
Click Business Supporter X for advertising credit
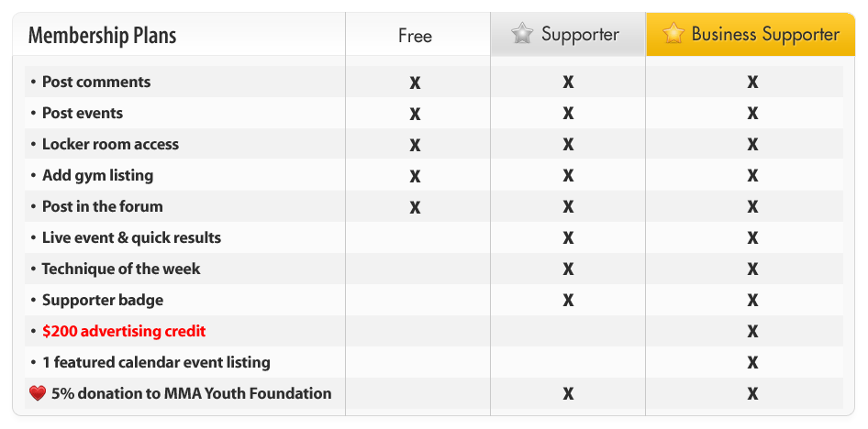(x=752, y=332)
